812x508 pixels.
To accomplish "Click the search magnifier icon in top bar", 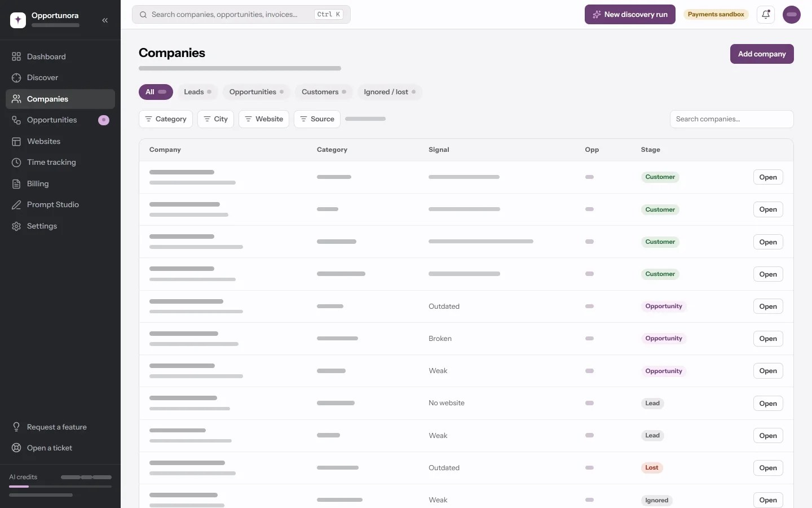I will point(143,15).
